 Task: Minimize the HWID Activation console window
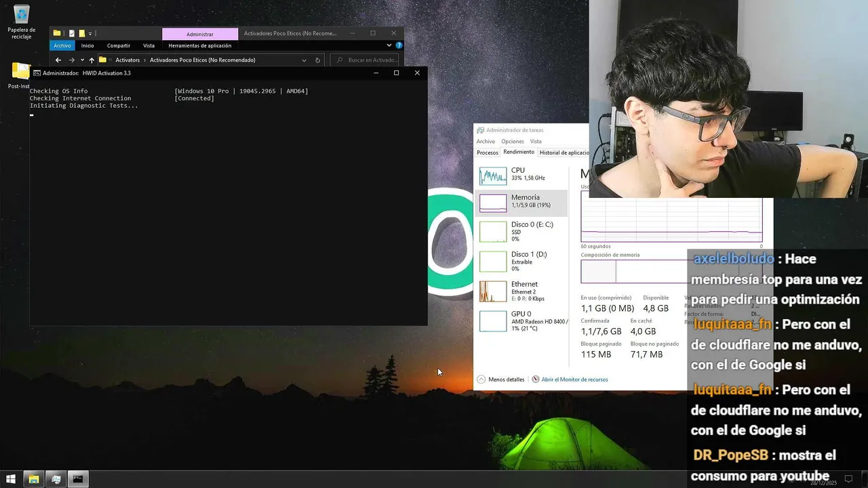376,73
